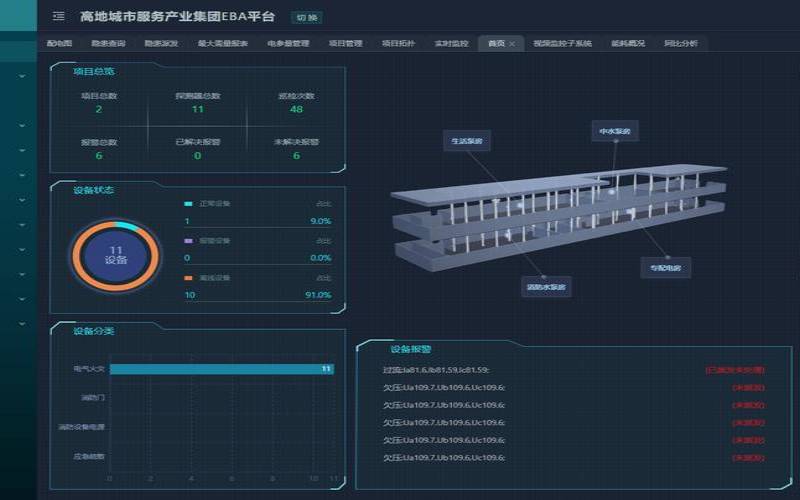Open the last 欠压 Ua109.7 alarm entry
Viewport: 800px width, 500px height.
[x=444, y=458]
